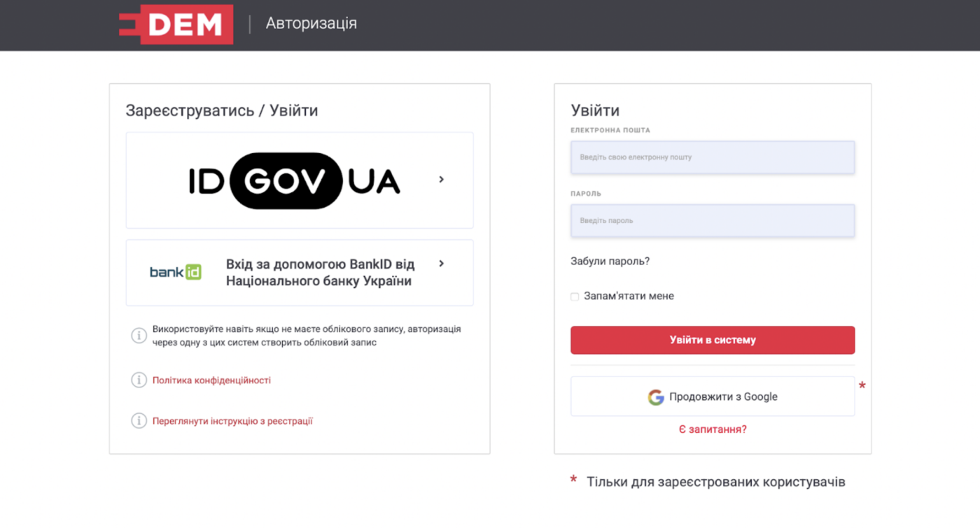Open the Забули пароль? link

pos(610,262)
